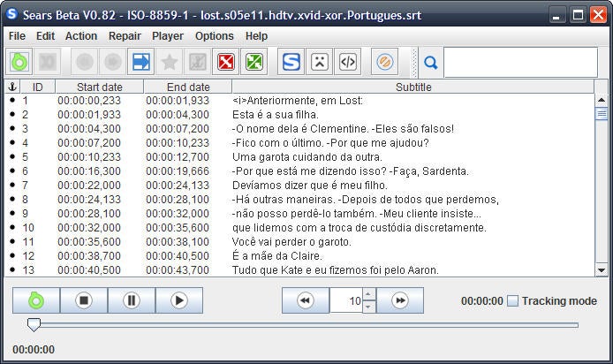
Task: Toggle the anchor dot for row 10
Action: tap(12, 227)
